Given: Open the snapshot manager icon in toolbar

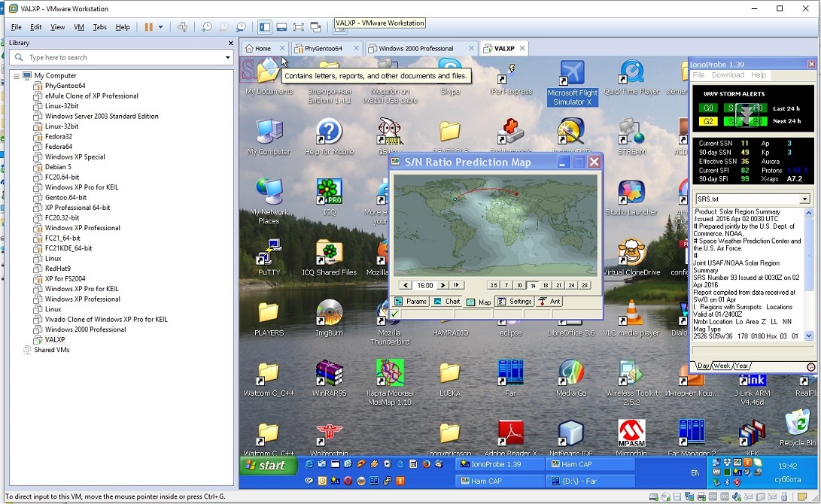Looking at the screenshot, I should 240,26.
